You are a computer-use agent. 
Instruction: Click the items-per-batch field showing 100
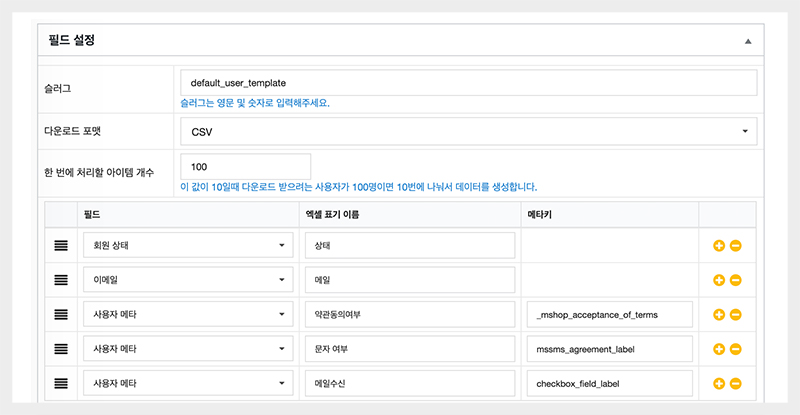click(x=245, y=166)
